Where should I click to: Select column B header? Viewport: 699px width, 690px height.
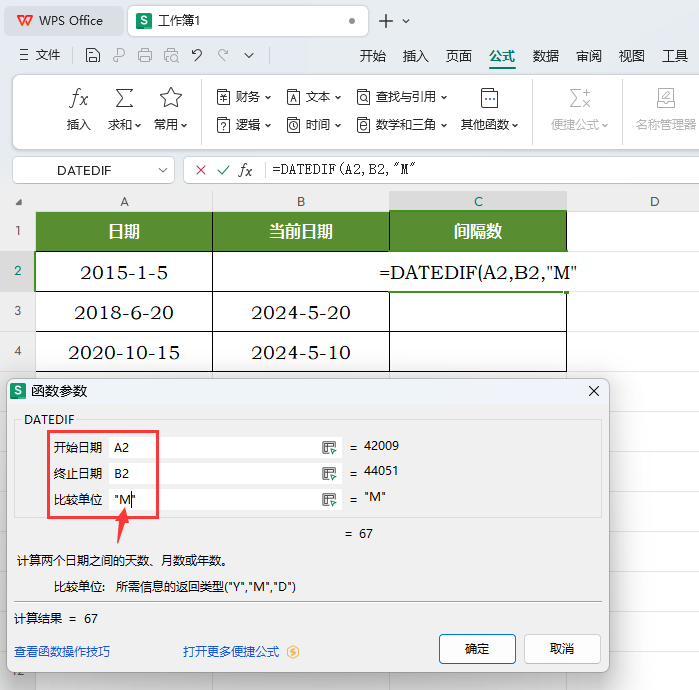point(301,201)
